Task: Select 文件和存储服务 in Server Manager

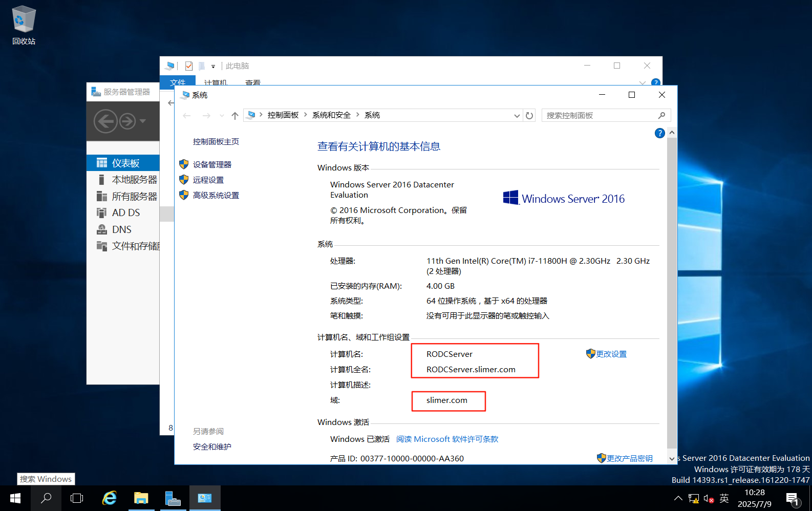Action: click(x=123, y=246)
